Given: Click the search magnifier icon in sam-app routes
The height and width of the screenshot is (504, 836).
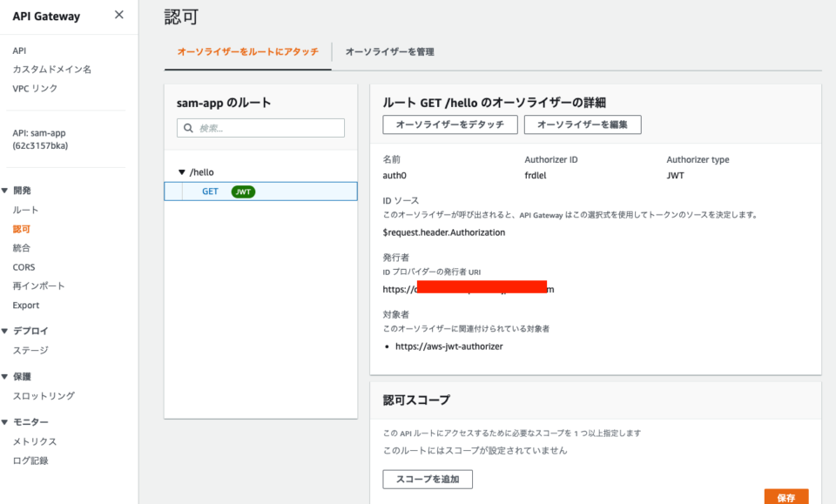Looking at the screenshot, I should click(x=188, y=127).
